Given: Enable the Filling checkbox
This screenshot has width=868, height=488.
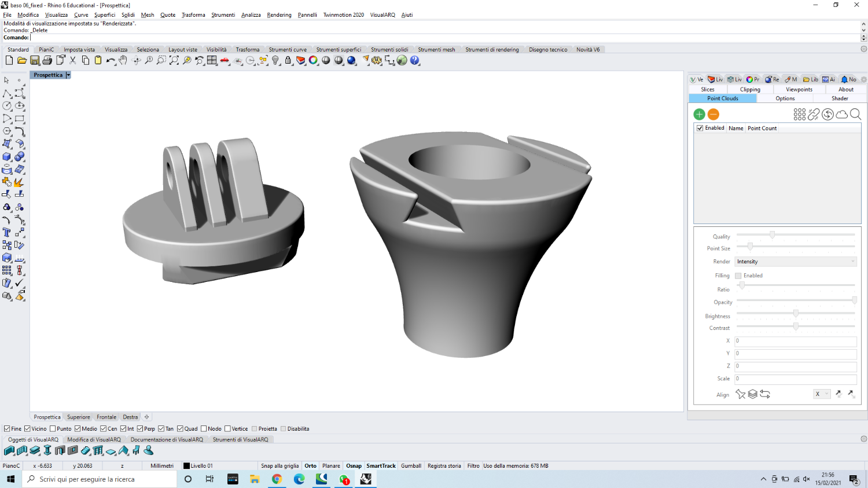Looking at the screenshot, I should tap(738, 276).
